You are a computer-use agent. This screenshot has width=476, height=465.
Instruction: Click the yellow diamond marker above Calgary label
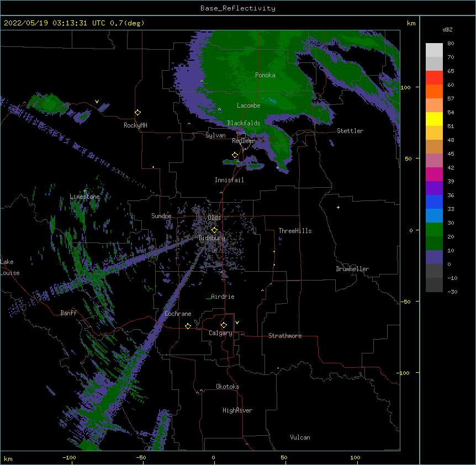click(x=224, y=325)
